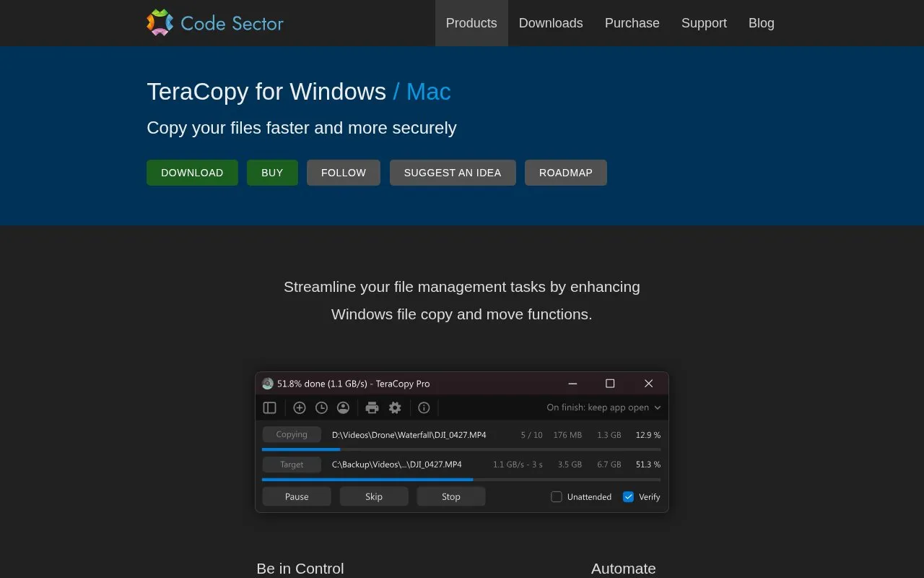924x578 pixels.
Task: Click the FOLLOW button
Action: (x=344, y=173)
